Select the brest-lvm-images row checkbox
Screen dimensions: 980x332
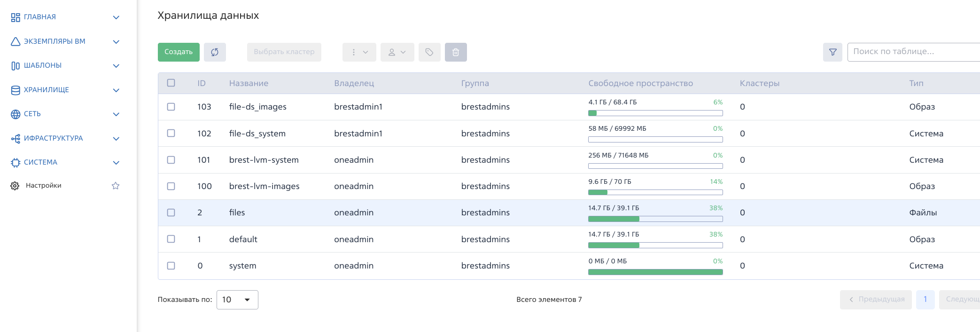click(x=171, y=186)
